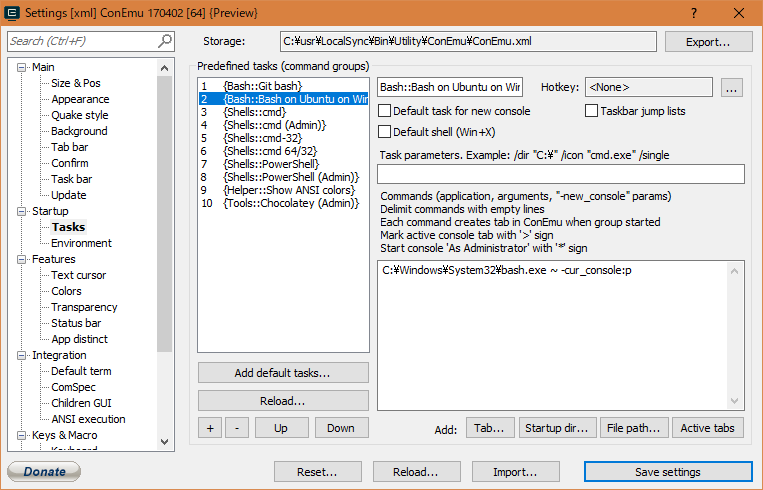Select task {Tools::Chocolatey (Admin)}
763x490 pixels.
tap(283, 203)
